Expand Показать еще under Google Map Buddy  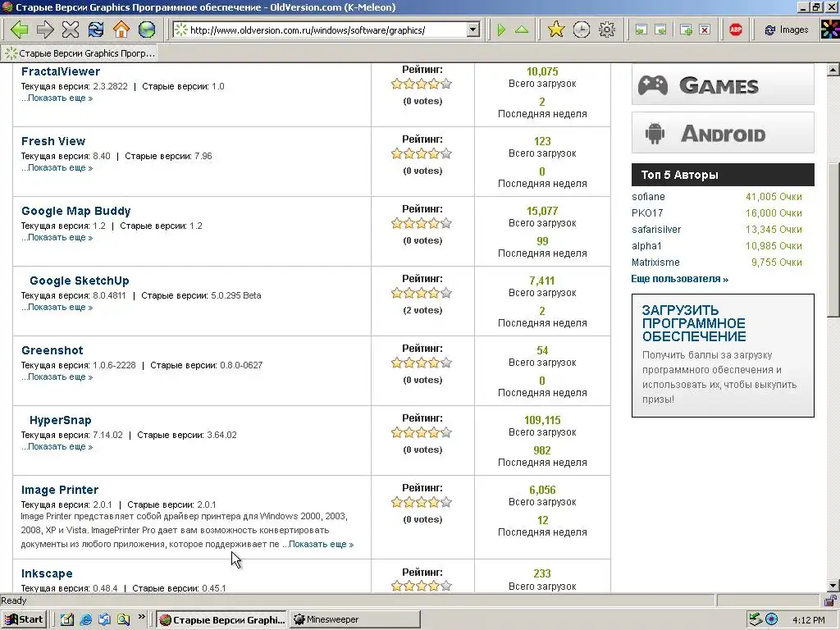point(57,237)
